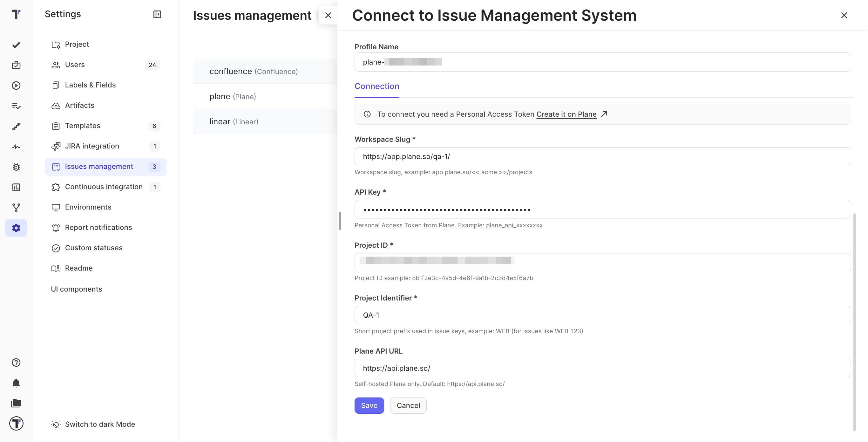This screenshot has width=868, height=442.
Task: Click the Issues management count badge 3
Action: [x=154, y=167]
